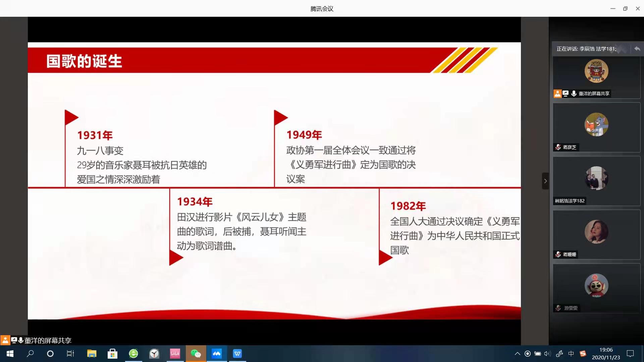Open File Explorer from the taskbar
Viewport: 644px width, 362px height.
92,354
